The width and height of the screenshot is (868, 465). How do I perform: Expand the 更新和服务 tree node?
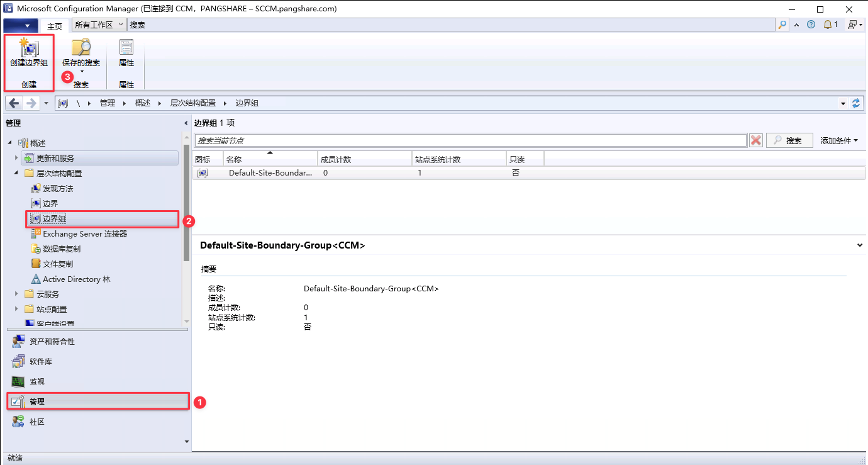[16, 158]
